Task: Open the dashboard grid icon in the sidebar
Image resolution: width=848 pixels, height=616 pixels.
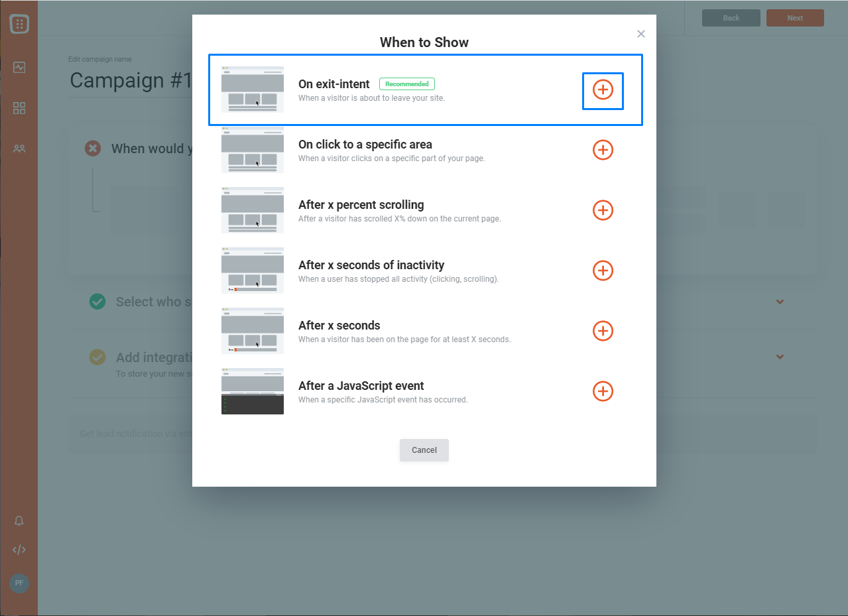Action: coord(19,108)
